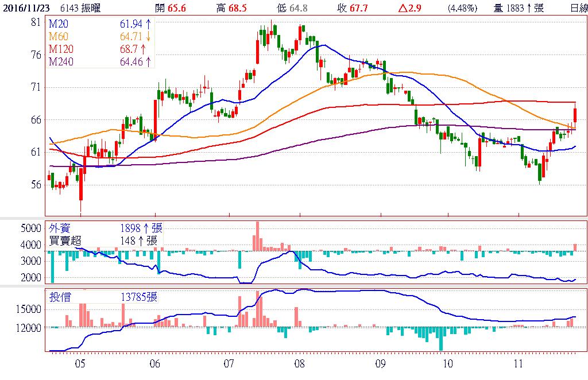Screen dimensions: 588x380
Task: Click the M20 value 61.94
Action: point(136,24)
